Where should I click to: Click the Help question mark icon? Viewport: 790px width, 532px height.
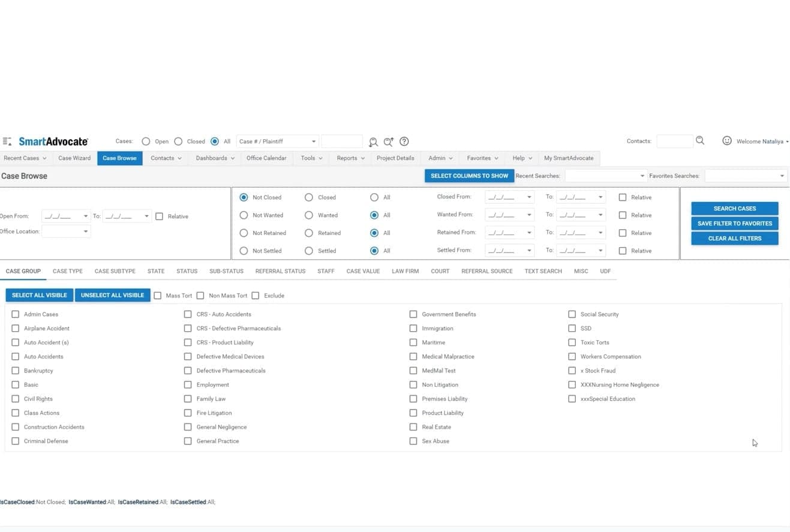[x=404, y=141]
